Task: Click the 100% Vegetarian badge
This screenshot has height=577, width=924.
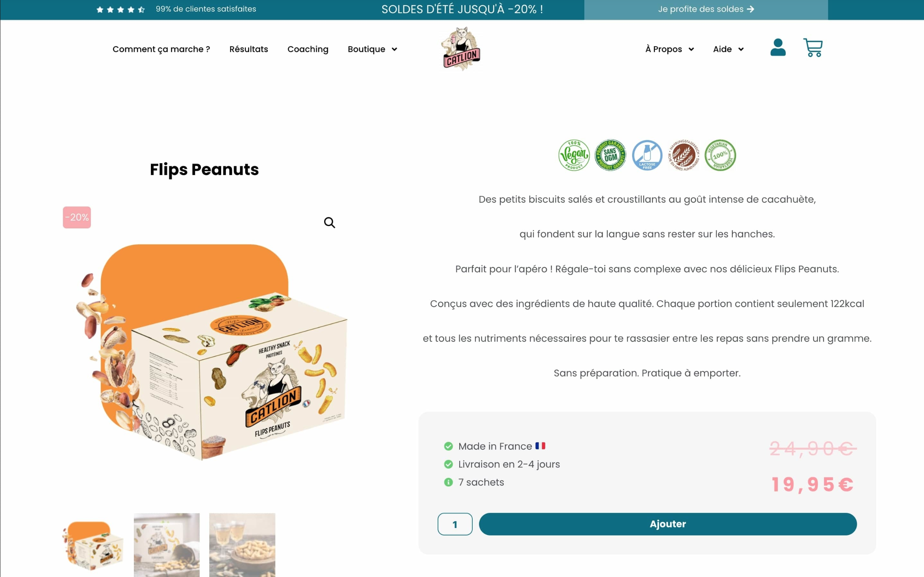Action: click(720, 155)
